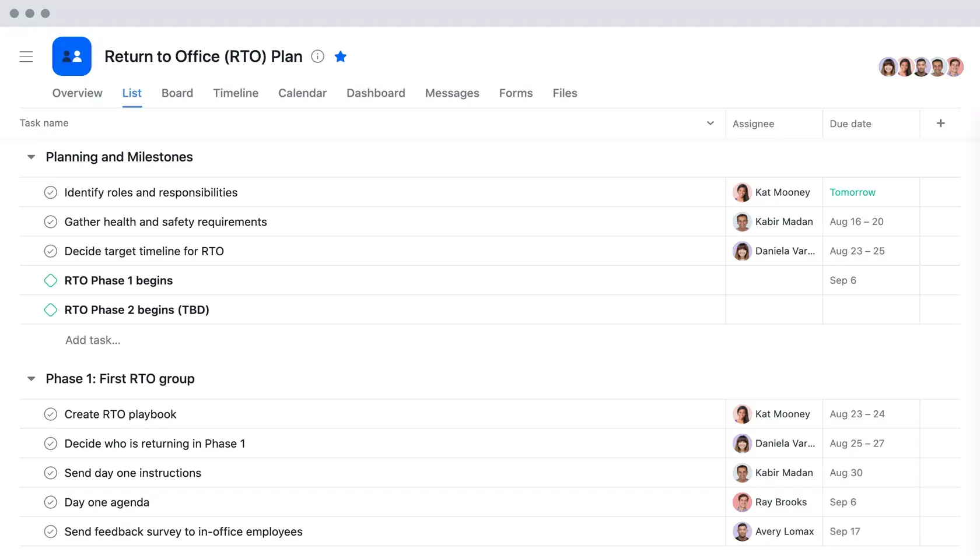Viewport: 980px width, 556px height.
Task: Open the Timeline view tab
Action: tap(236, 93)
